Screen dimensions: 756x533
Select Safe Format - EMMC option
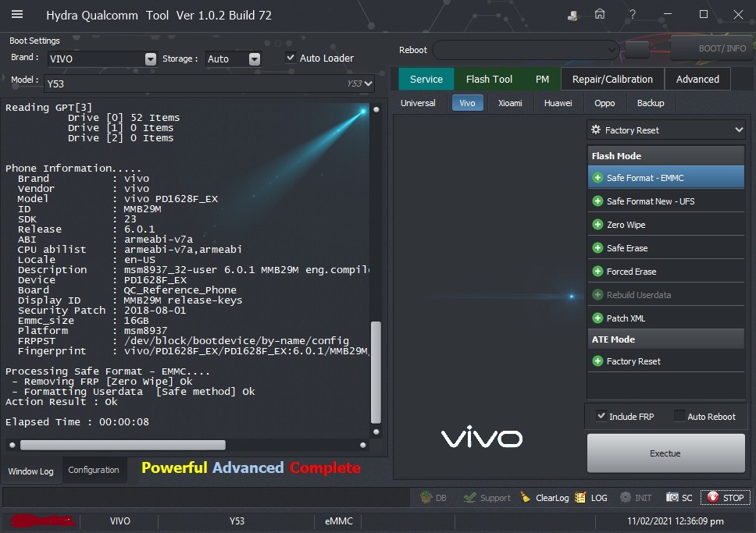tap(666, 178)
